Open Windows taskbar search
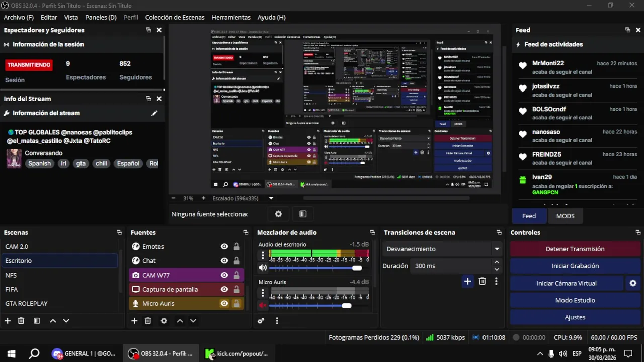Viewport: 644px width, 362px height. (x=34, y=353)
